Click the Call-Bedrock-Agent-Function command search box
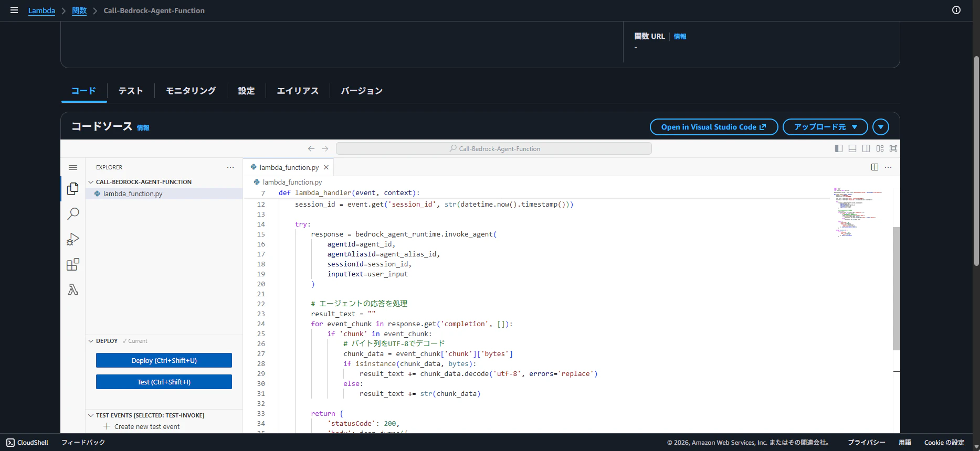The width and height of the screenshot is (980, 451). point(494,149)
